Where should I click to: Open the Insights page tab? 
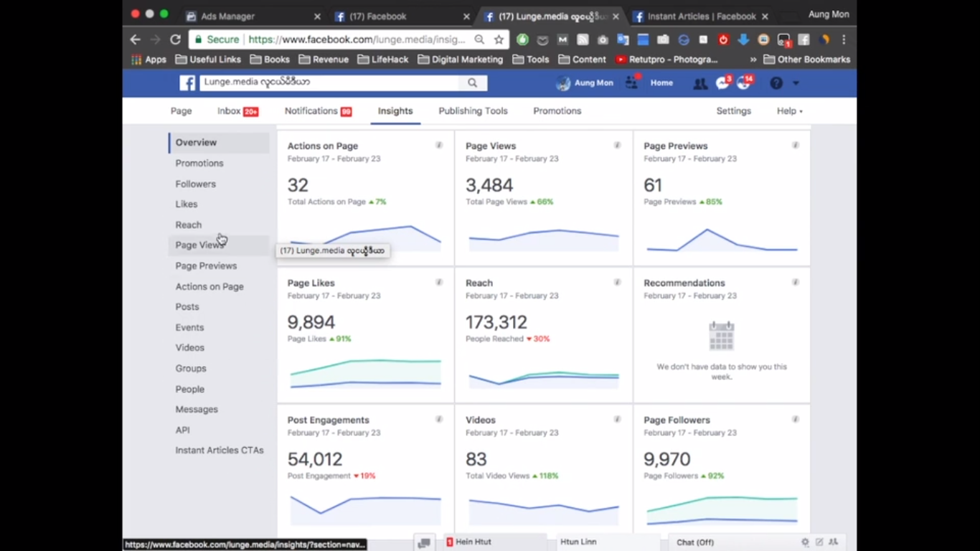pyautogui.click(x=395, y=111)
